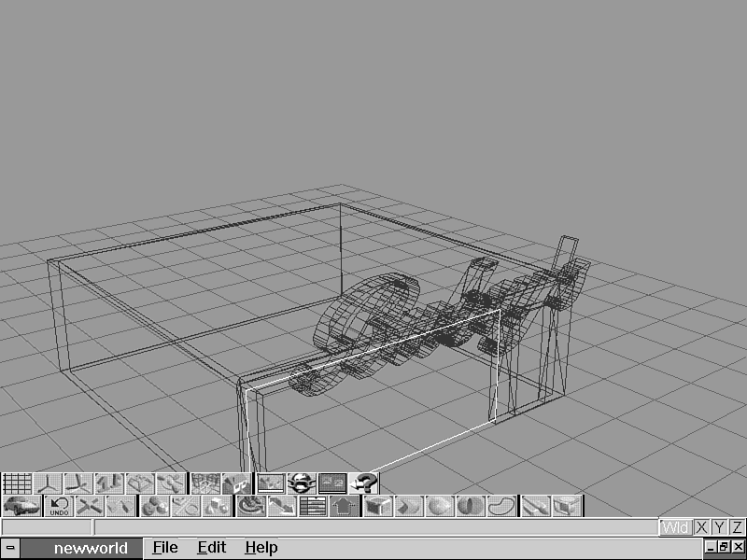Click the primitives spheres cluster icon
This screenshot has height=560, width=747.
pyautogui.click(x=155, y=507)
